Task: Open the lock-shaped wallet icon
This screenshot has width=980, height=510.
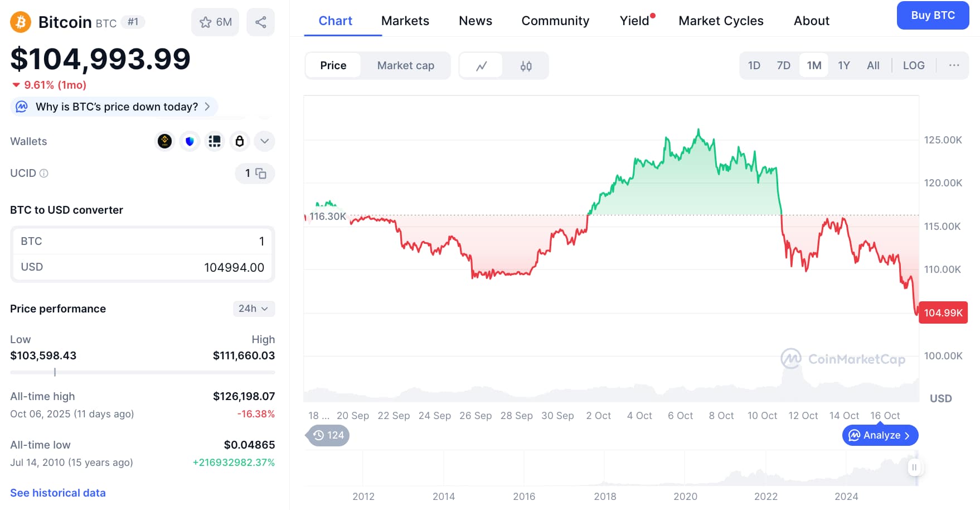Action: click(x=240, y=141)
